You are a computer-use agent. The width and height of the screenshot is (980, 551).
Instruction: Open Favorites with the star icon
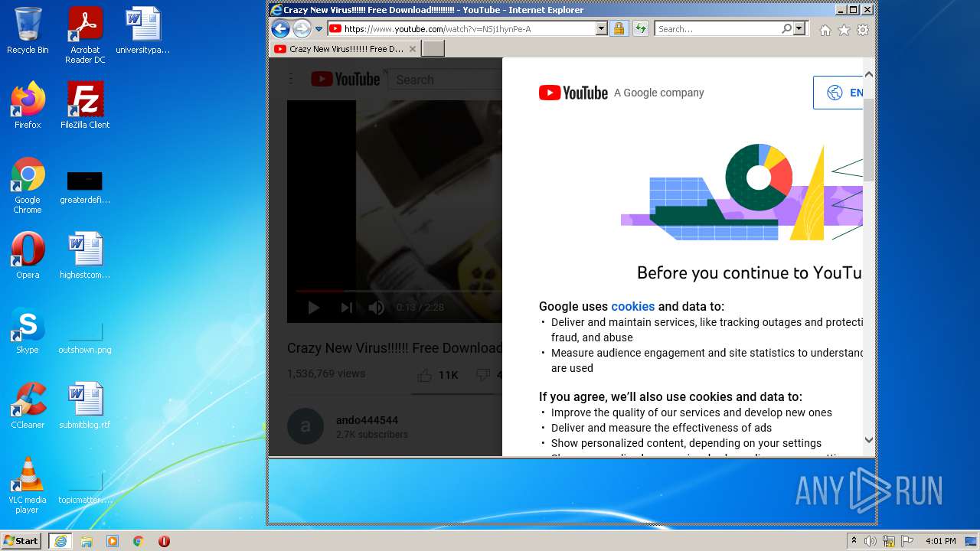click(x=844, y=30)
